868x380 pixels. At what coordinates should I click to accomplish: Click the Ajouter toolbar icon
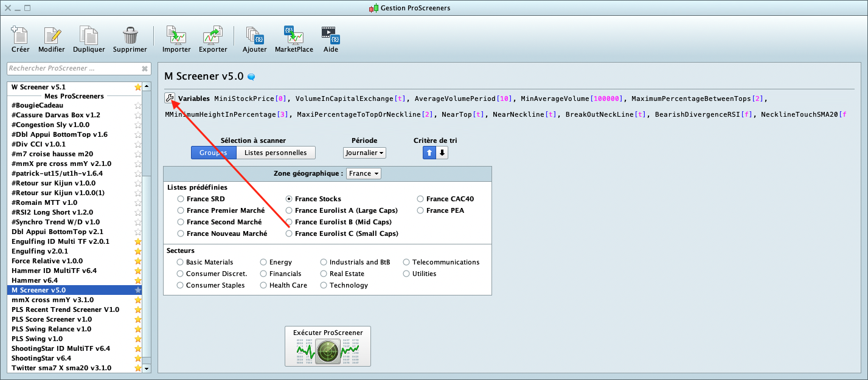pos(254,36)
